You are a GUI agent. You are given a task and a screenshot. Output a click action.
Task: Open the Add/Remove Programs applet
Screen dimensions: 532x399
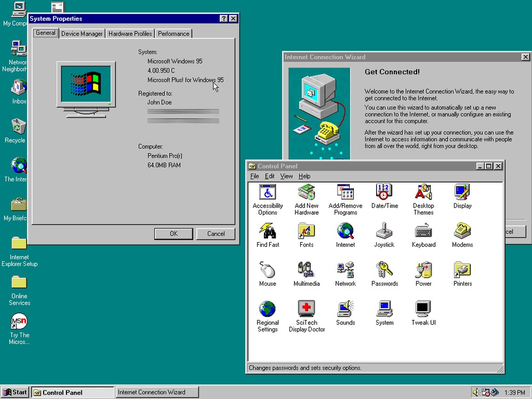(345, 196)
